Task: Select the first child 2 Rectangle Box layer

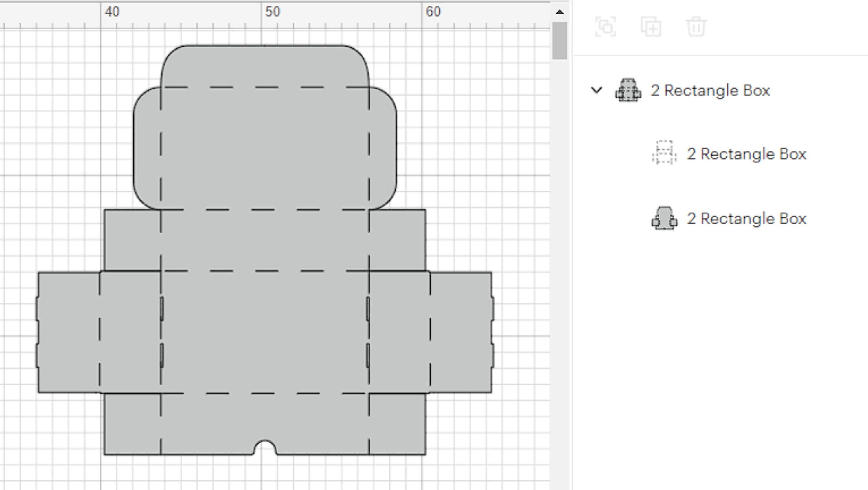Action: click(x=746, y=154)
